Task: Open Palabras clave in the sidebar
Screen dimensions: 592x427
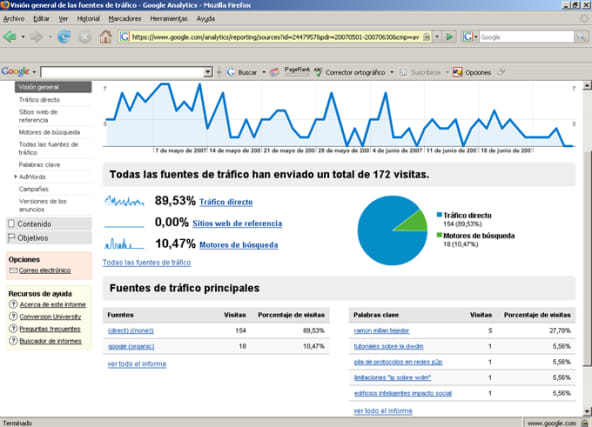Action: [39, 165]
